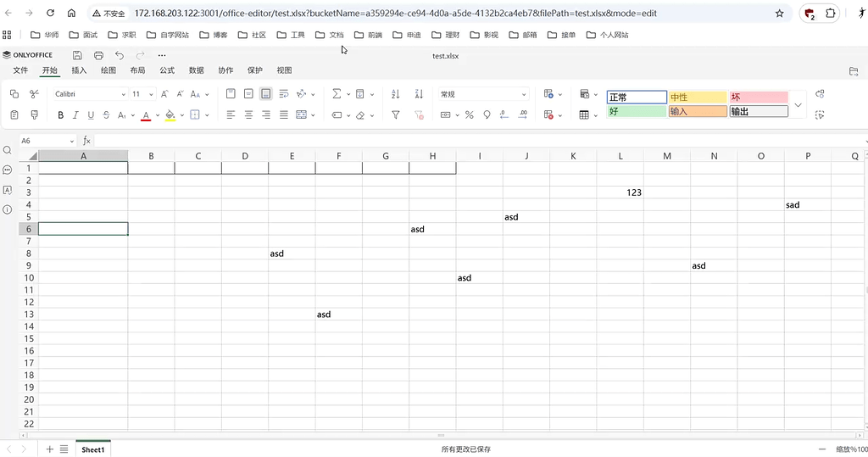The image size is (868, 457).
Task: Click the Increase decimal icon
Action: [x=523, y=114]
